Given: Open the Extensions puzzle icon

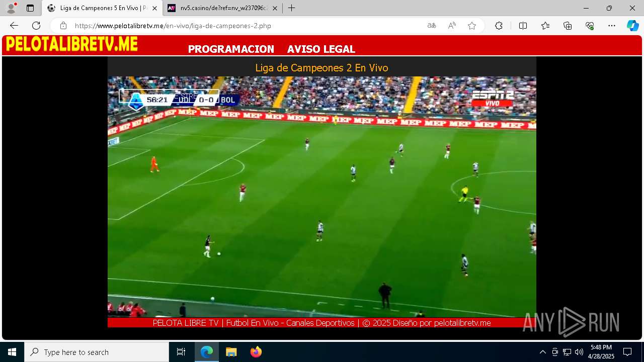Looking at the screenshot, I should tap(499, 26).
